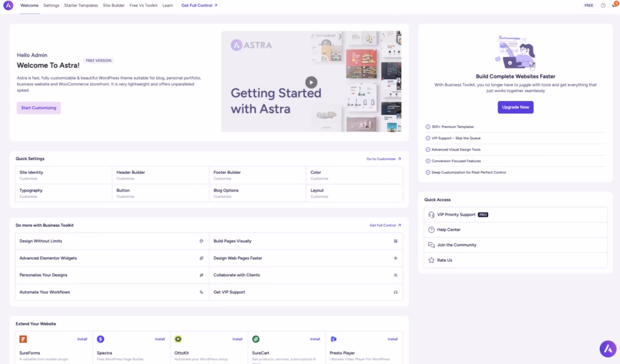
Task: Install the OttoKit plugin
Action: [x=237, y=339]
